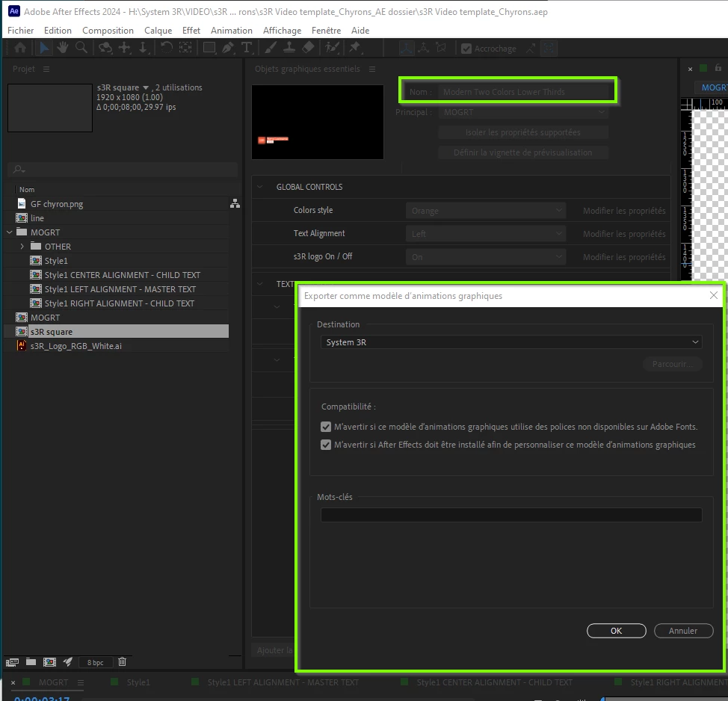Image resolution: width=728 pixels, height=701 pixels.
Task: Collapse the GLOBAL CONTROLS group
Action: coord(260,187)
